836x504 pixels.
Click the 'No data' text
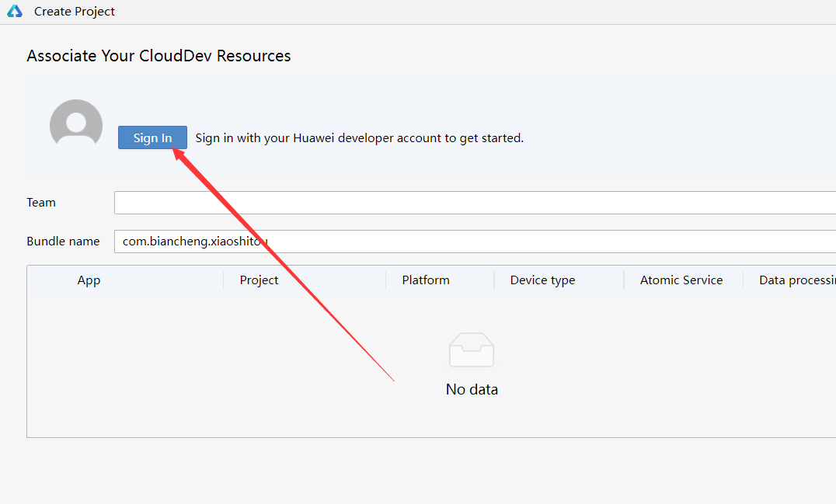pos(472,390)
